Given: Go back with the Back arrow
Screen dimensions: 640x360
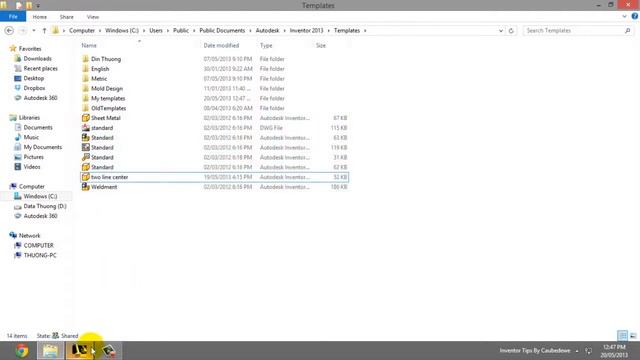Looking at the screenshot, I should click(x=9, y=31).
